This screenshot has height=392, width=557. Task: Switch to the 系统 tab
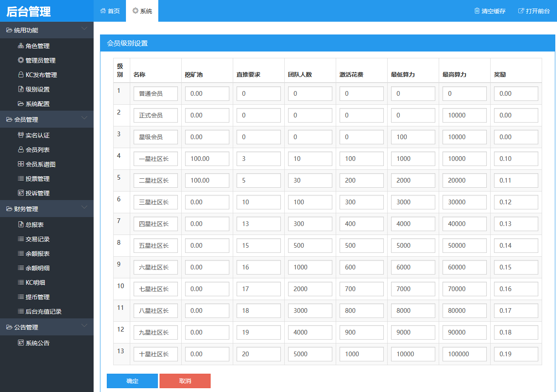pos(142,11)
